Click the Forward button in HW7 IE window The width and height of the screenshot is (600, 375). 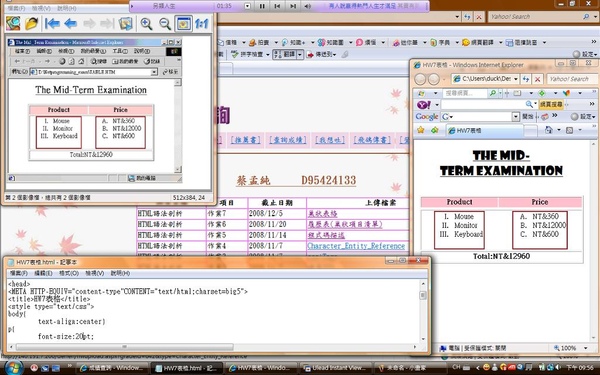434,79
